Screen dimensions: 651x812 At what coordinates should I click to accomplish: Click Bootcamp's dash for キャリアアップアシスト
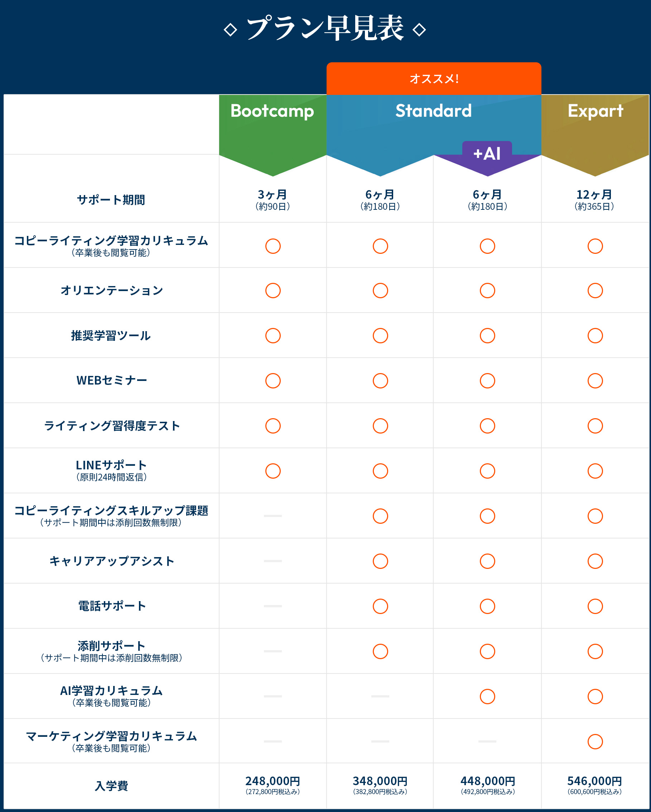[273, 561]
